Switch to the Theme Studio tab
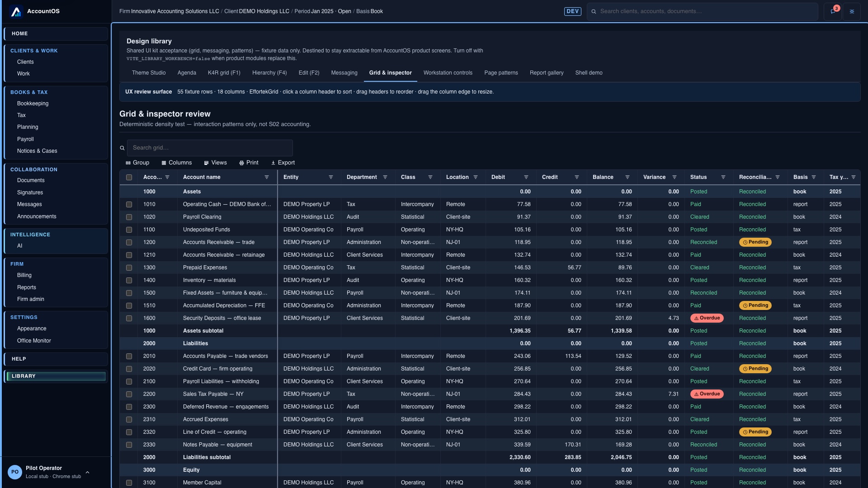Screen dimensions: 868x488 [x=149, y=73]
